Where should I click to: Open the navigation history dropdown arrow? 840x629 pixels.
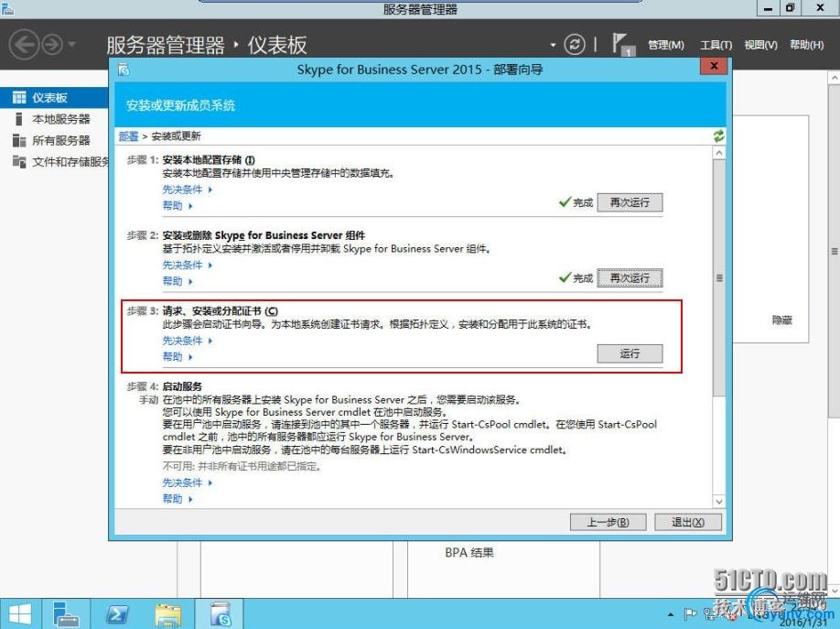click(72, 44)
